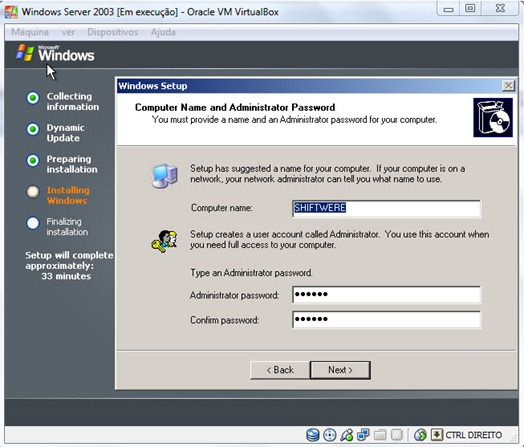Click the hard disk activity icon in status bar
Image resolution: width=524 pixels, height=447 pixels.
(x=313, y=435)
